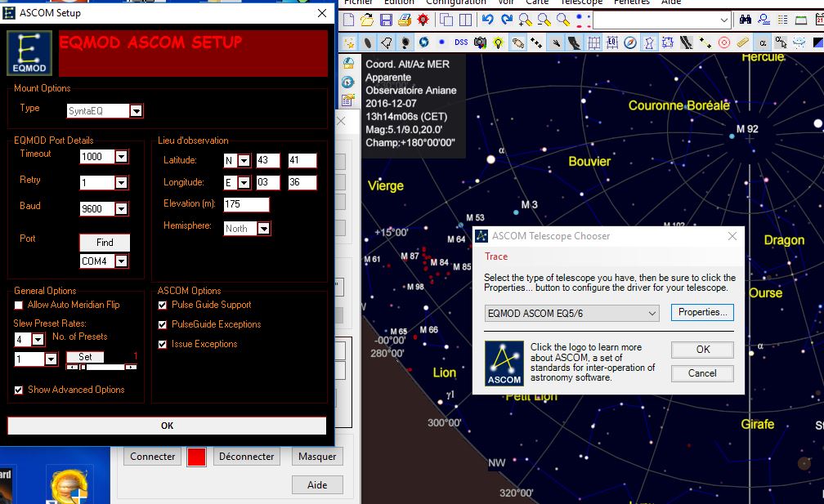824x504 pixels.
Task: Open the Telescope menu
Action: point(582,2)
